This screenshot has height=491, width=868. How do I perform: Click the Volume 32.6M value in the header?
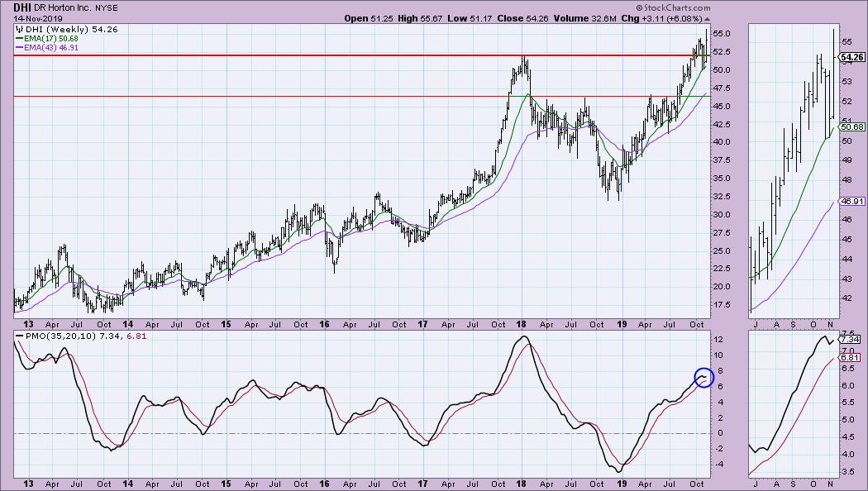(x=585, y=18)
